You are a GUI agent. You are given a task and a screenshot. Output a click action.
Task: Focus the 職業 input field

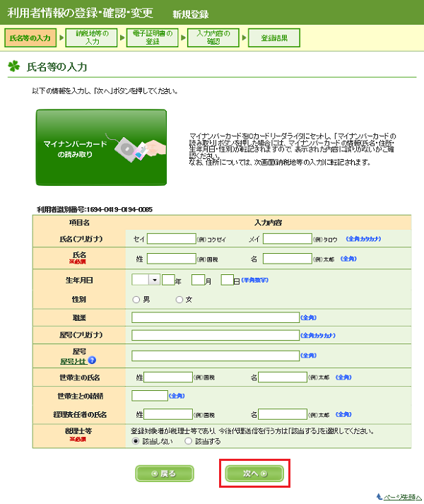coord(216,317)
